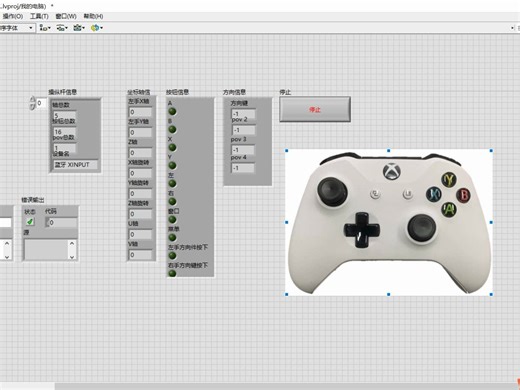Click the 坐标轴信息 cluster label
This screenshot has width=520, height=390.
[x=139, y=92]
